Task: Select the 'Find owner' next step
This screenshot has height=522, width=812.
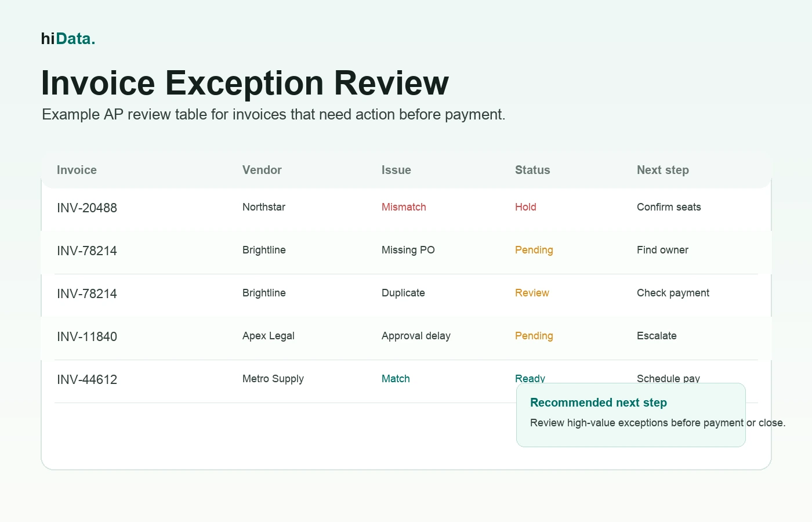Action: point(662,250)
